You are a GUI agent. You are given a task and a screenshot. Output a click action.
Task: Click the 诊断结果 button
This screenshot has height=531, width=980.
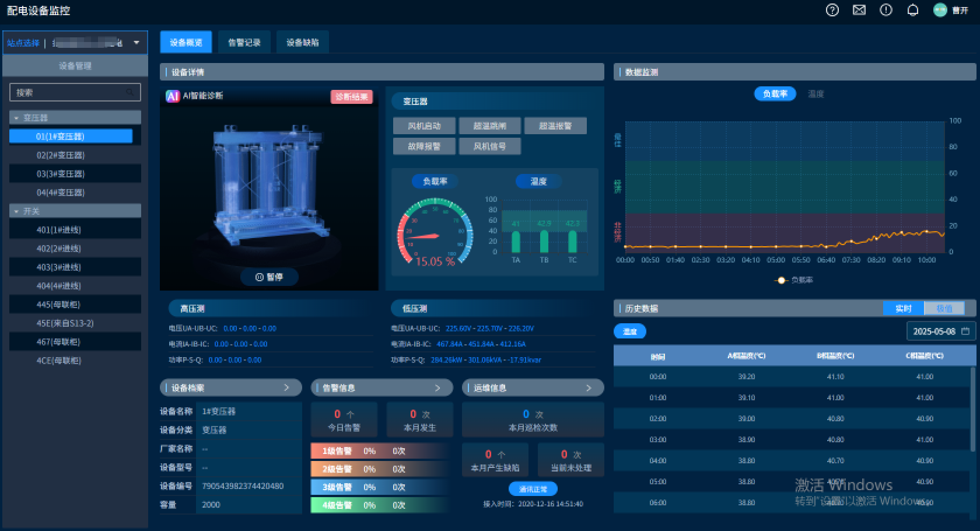click(x=352, y=97)
